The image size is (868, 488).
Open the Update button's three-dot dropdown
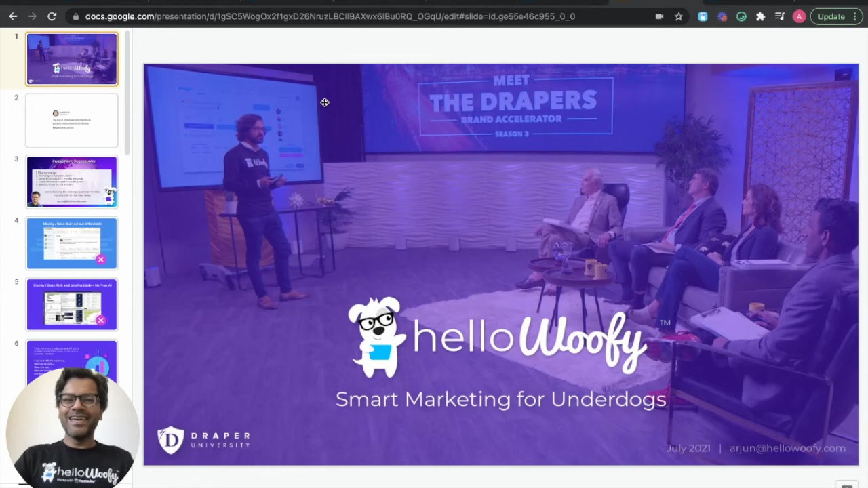854,16
